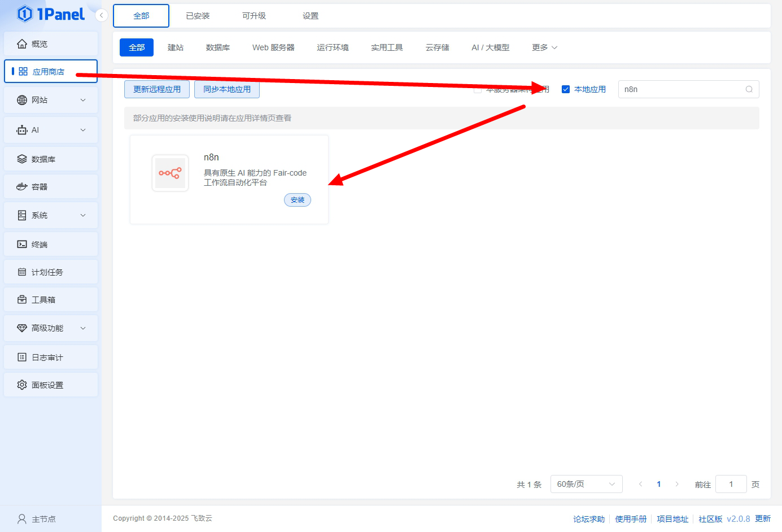The height and width of the screenshot is (532, 782).
Task: Focus the n8n search input field
Action: coord(689,89)
